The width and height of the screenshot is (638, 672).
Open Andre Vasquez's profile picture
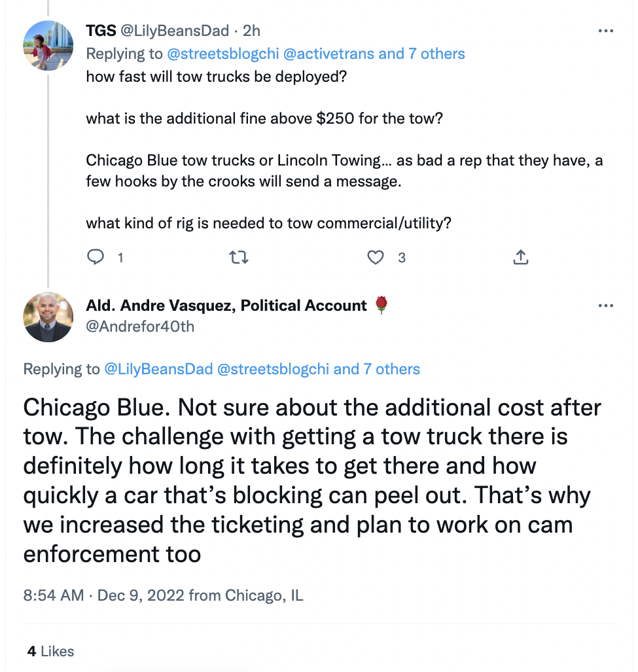(48, 317)
